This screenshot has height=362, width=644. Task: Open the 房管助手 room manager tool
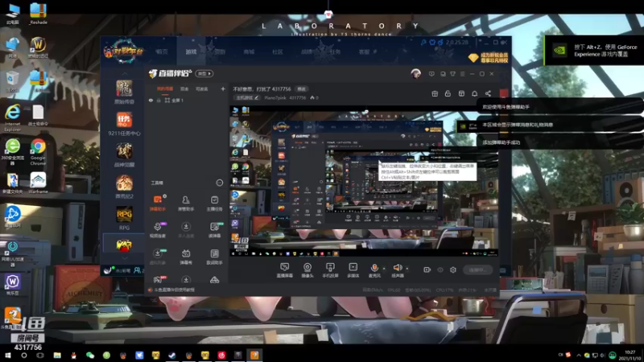186,204
